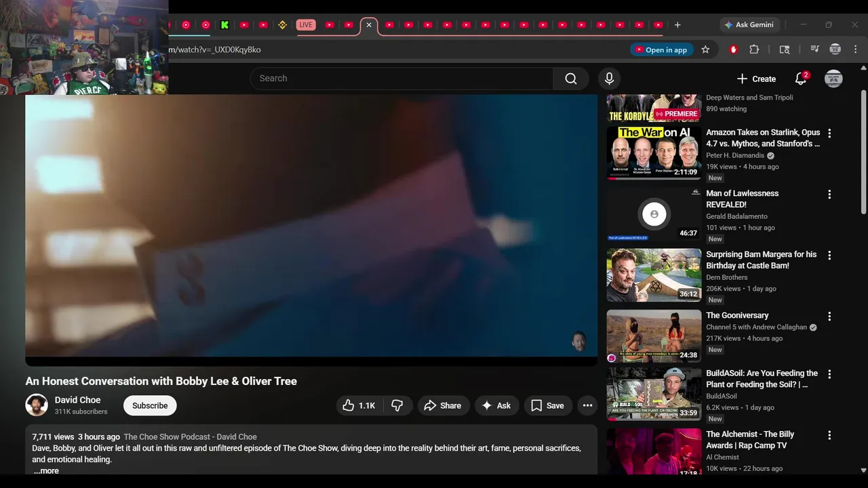Open menu for The Alchemist video
Screen dimensions: 868x488
tap(829, 435)
